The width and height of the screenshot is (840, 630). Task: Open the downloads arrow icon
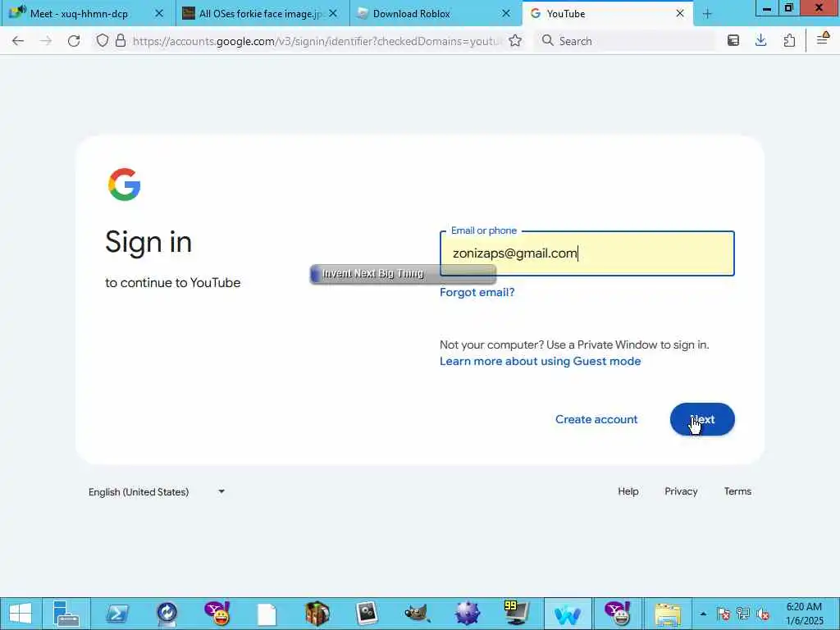click(760, 41)
